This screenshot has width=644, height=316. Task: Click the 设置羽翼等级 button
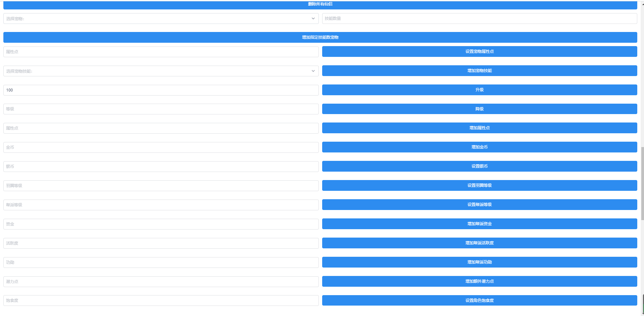[479, 185]
